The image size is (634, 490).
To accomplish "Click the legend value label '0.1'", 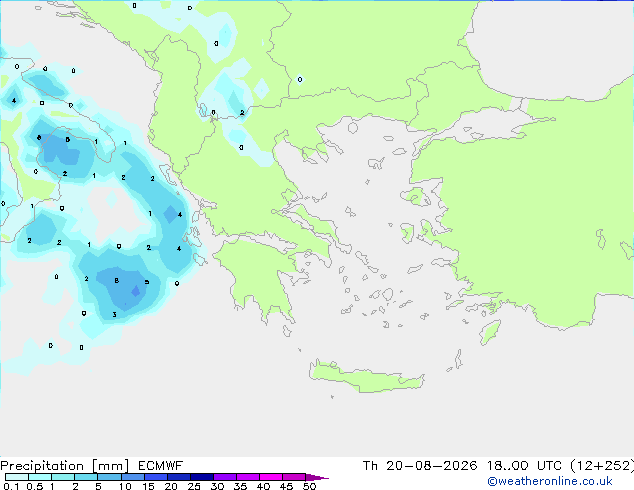I will (x=11, y=486).
